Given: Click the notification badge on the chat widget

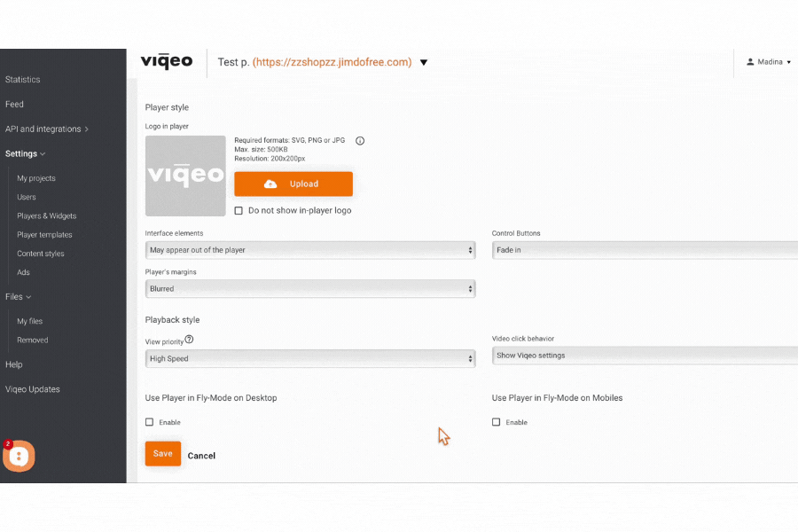Looking at the screenshot, I should click(x=7, y=443).
